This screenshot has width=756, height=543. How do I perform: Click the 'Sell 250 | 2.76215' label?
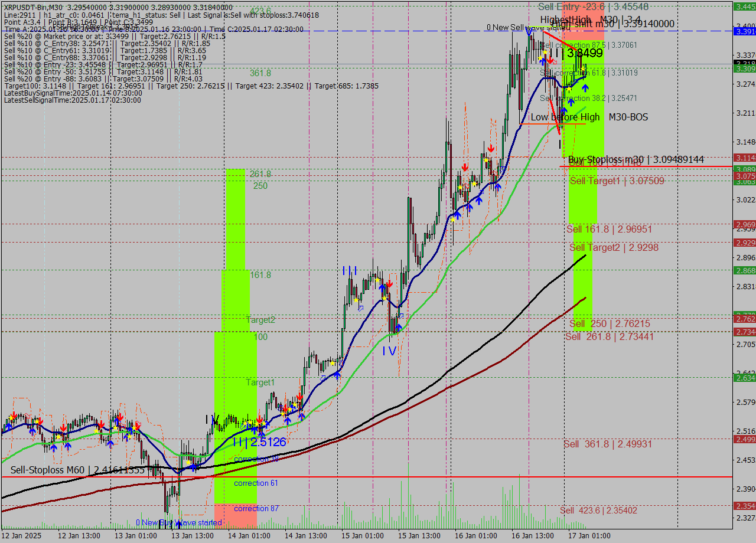610,323
